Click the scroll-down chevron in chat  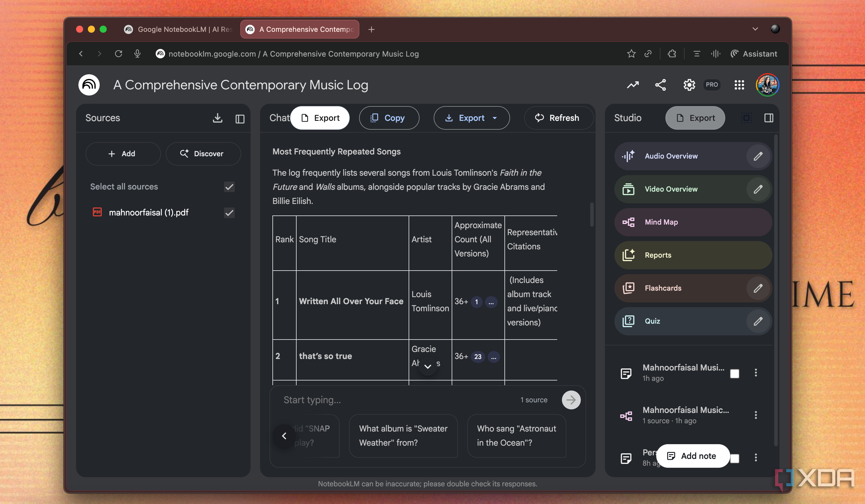427,366
